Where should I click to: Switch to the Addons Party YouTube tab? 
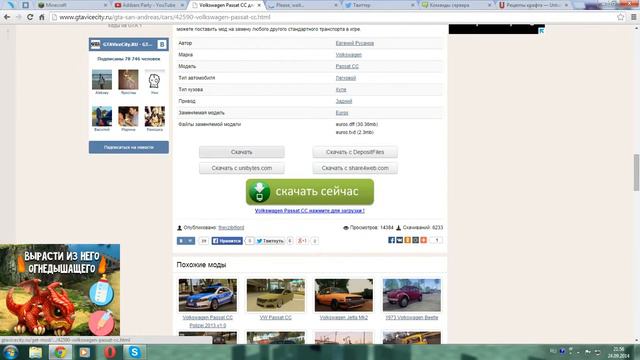pyautogui.click(x=149, y=5)
